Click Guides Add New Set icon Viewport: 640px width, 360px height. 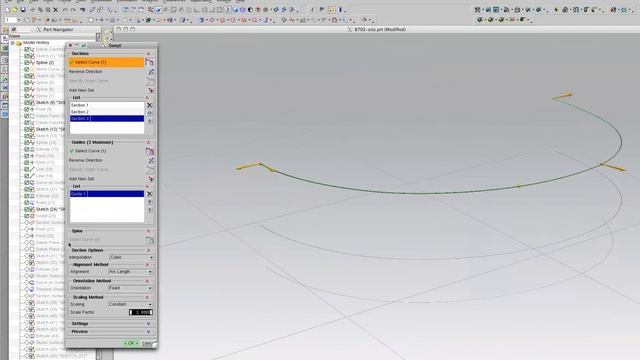(x=151, y=179)
